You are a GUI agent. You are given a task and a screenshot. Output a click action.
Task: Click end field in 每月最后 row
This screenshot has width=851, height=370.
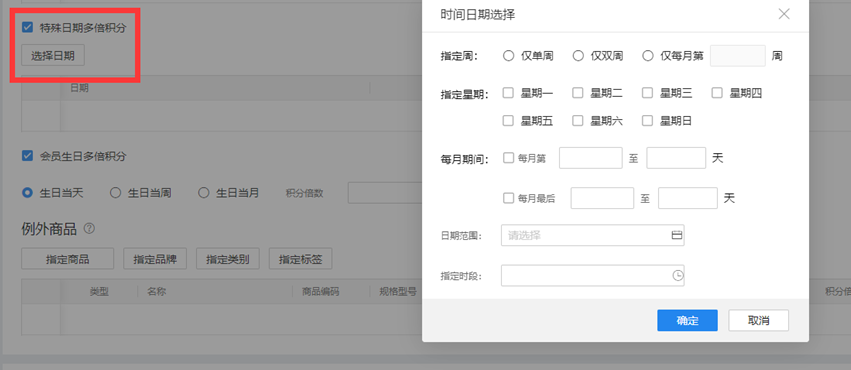point(688,198)
